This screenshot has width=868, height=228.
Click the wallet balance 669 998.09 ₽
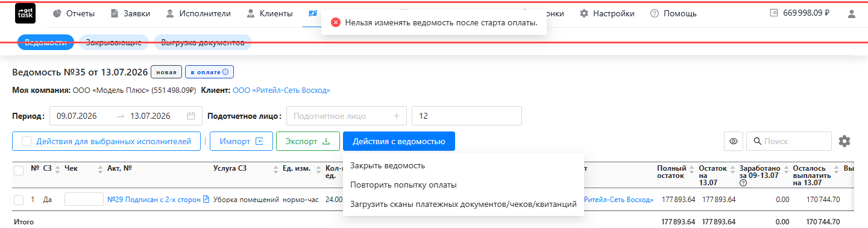[x=800, y=13]
